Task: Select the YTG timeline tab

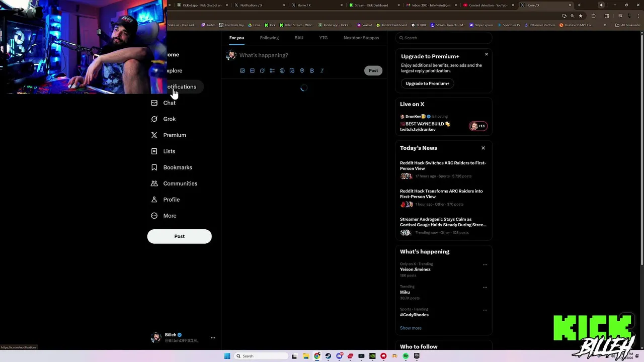Action: point(324,38)
